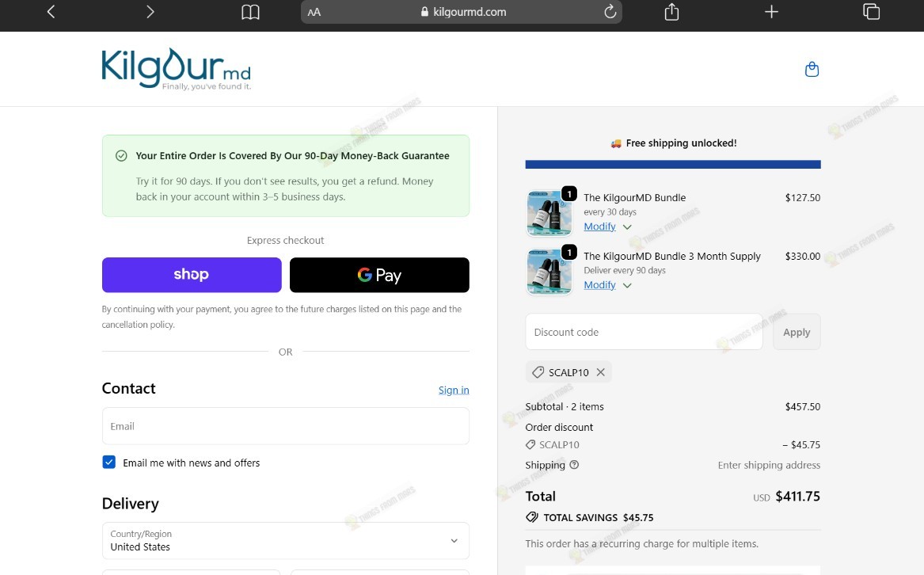924x575 pixels.
Task: Click the Order discount SCALP10 tag icon
Action: (x=530, y=444)
